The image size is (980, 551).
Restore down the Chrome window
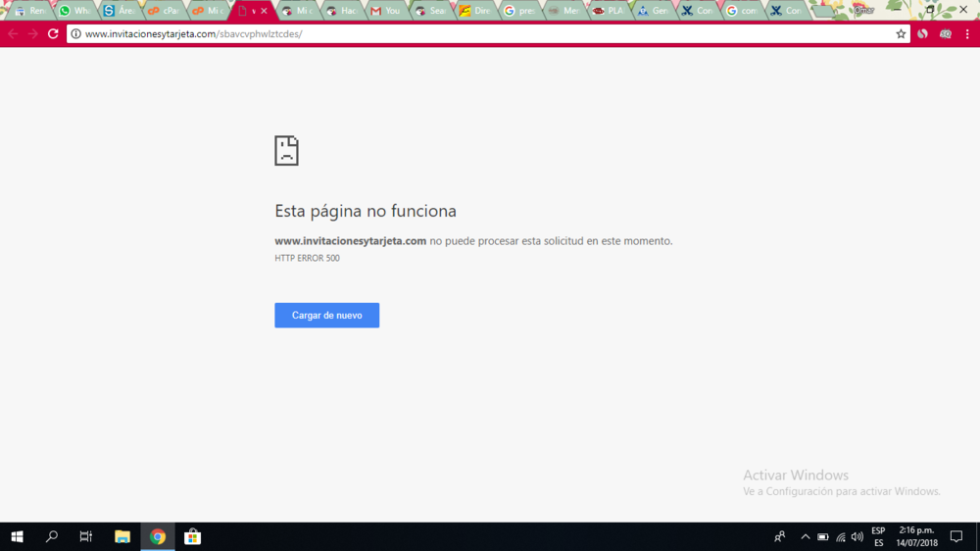930,10
